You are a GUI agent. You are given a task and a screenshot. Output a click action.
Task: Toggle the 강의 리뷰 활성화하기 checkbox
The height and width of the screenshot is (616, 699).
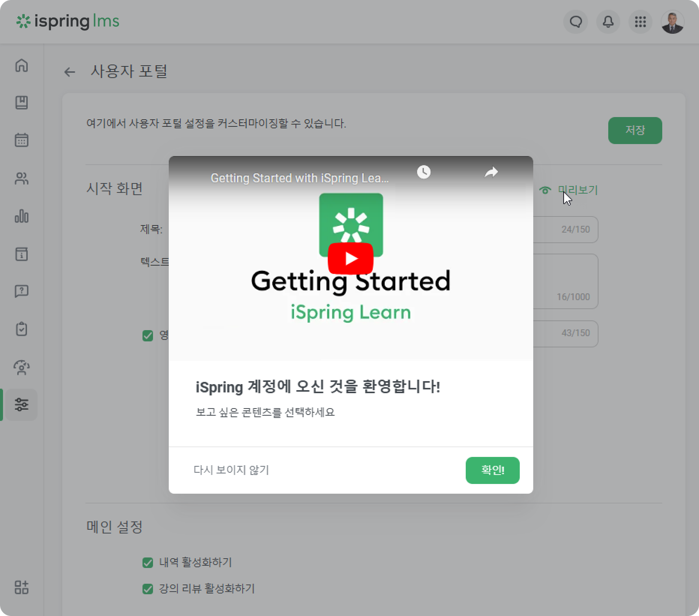(148, 589)
